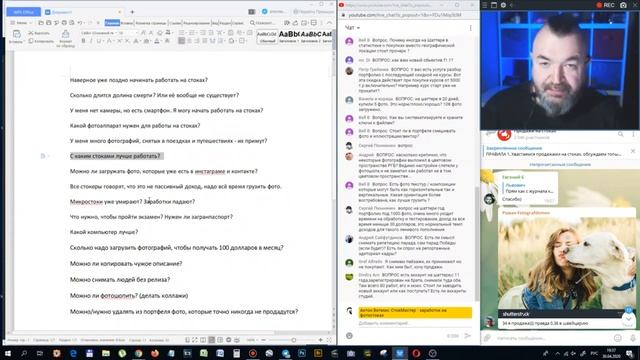Dismiss the pinned message with X in Telegram
The width and height of the screenshot is (640, 360).
click(x=633, y=151)
